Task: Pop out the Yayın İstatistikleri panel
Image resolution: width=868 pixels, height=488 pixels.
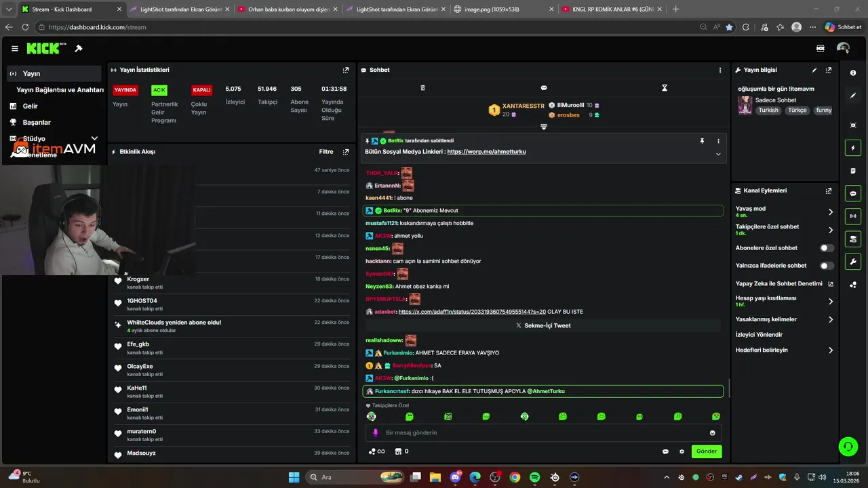Action: coord(346,70)
